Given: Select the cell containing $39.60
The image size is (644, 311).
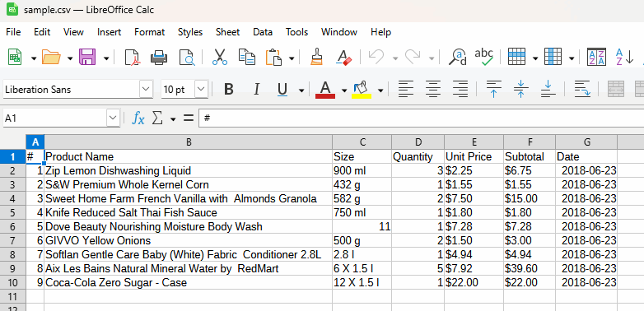Looking at the screenshot, I should coord(530,268).
